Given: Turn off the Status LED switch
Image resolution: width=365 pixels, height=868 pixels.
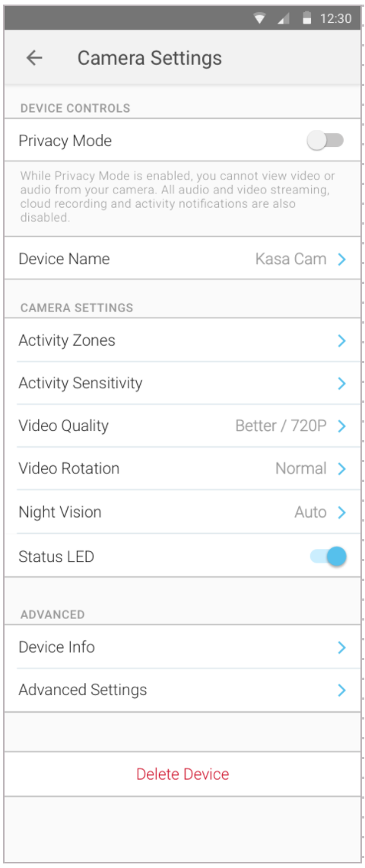Looking at the screenshot, I should [x=328, y=557].
